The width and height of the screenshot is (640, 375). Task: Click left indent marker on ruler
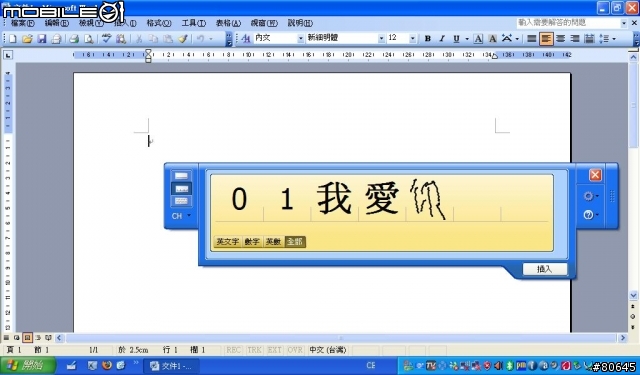pyautogui.click(x=148, y=55)
